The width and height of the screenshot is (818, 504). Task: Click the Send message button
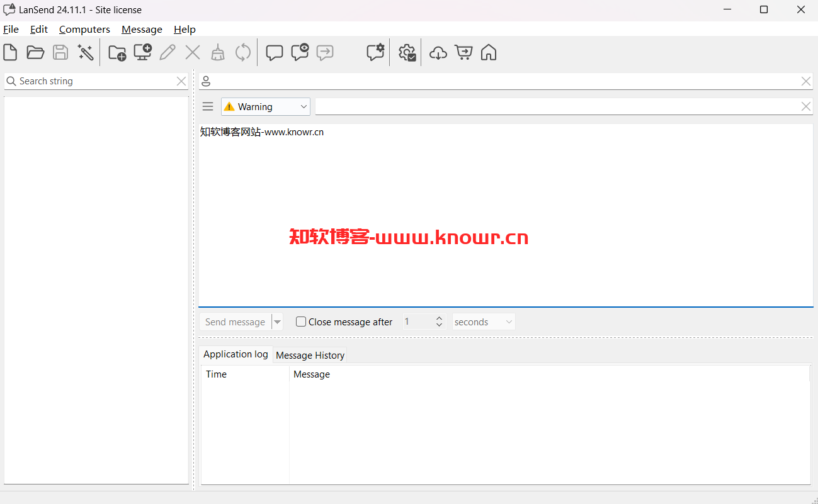point(235,322)
